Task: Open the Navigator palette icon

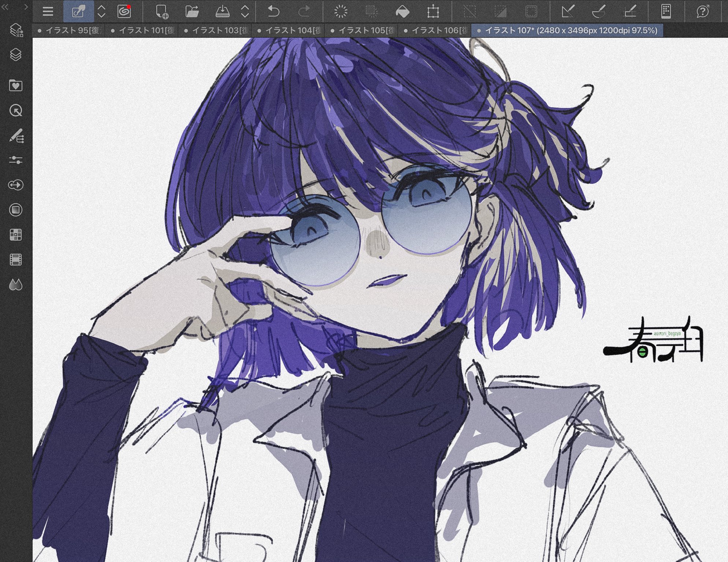Action: tap(16, 110)
